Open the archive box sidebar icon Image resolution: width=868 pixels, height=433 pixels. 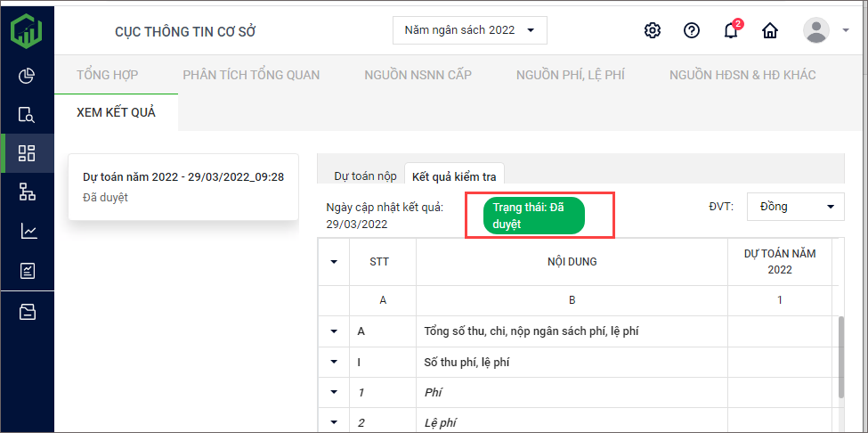[27, 311]
